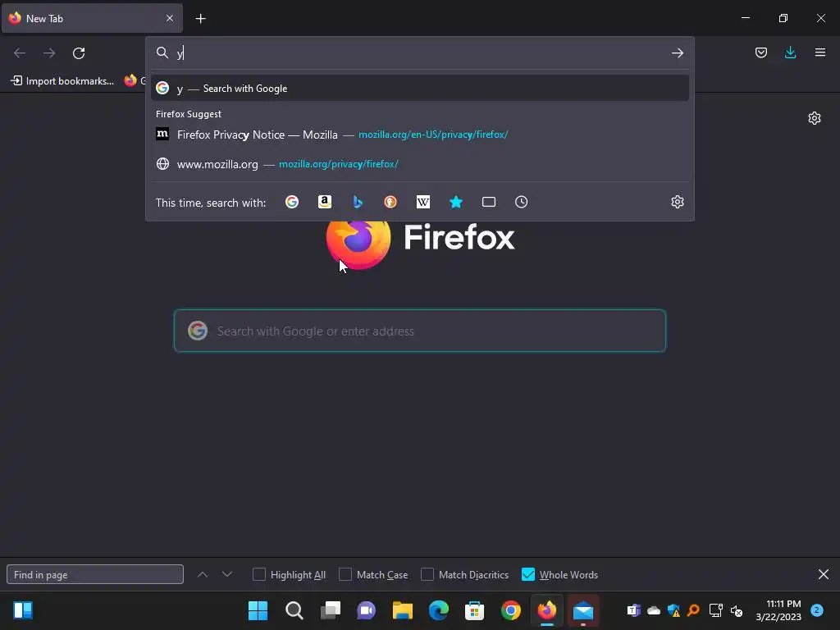Find previous match with up chevron

click(x=203, y=574)
